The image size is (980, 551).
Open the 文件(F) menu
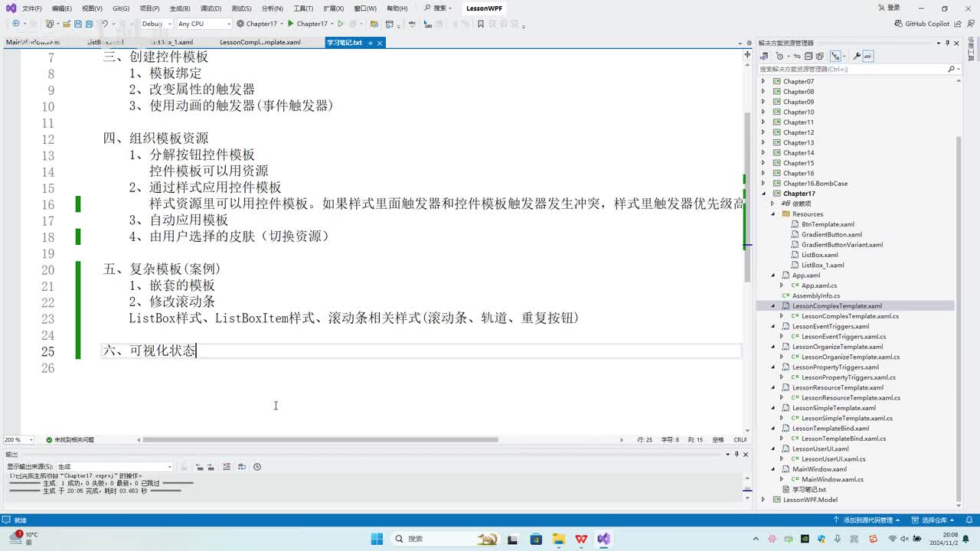click(x=32, y=8)
